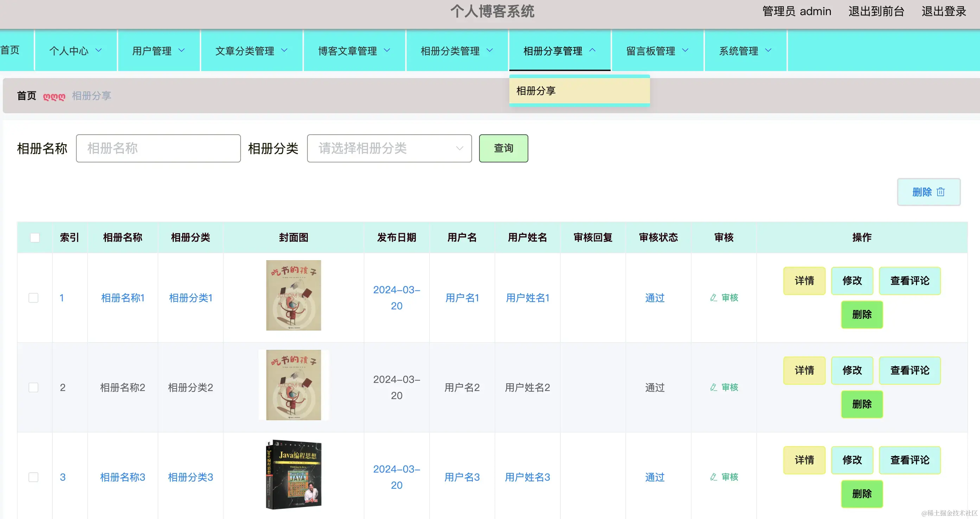Click the 审核 pencil icon for 用户名2

(x=713, y=387)
